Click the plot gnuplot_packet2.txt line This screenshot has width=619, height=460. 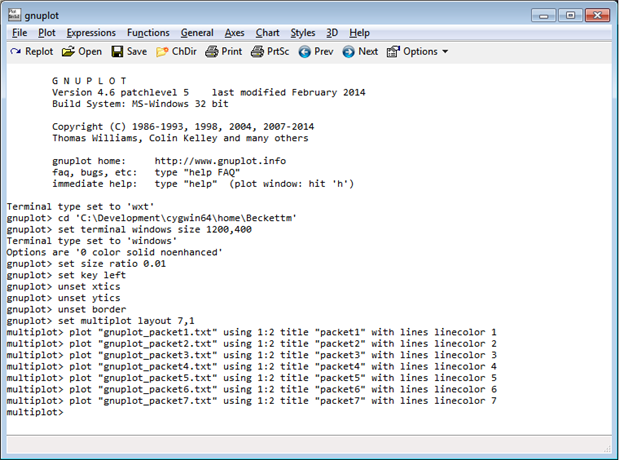[x=251, y=344]
